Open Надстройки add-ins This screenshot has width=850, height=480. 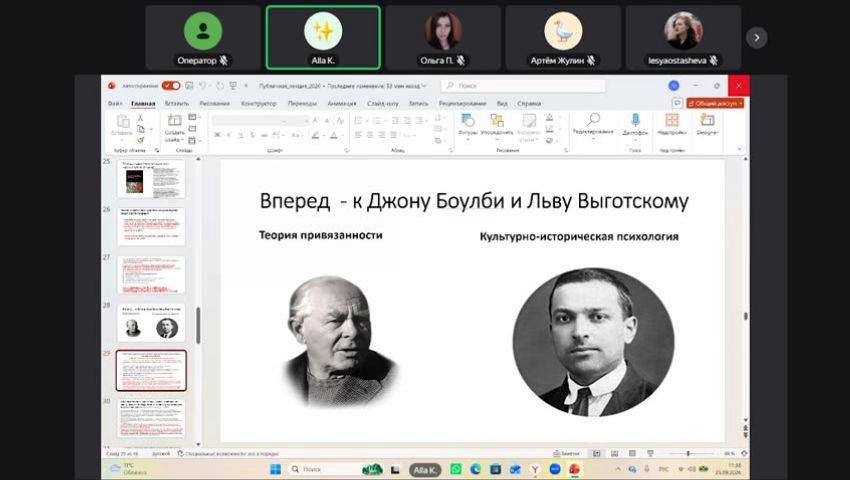pyautogui.click(x=672, y=125)
